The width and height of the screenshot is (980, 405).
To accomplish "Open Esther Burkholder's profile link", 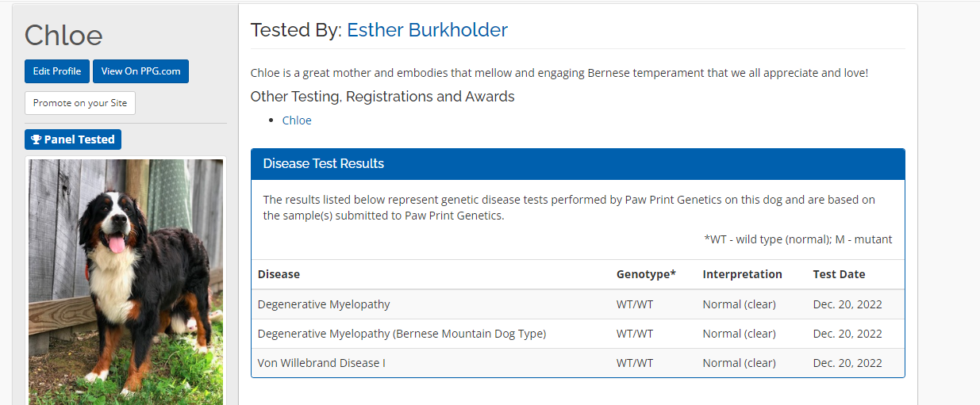I will 427,30.
